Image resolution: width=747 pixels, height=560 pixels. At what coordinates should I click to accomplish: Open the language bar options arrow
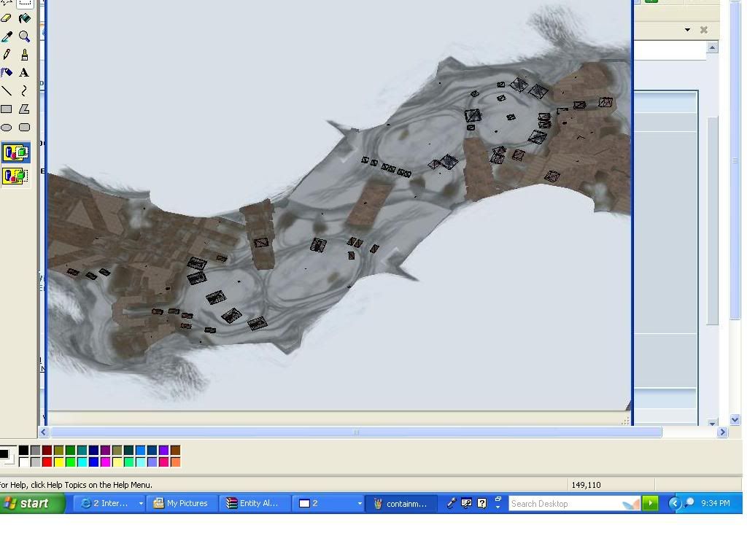498,507
